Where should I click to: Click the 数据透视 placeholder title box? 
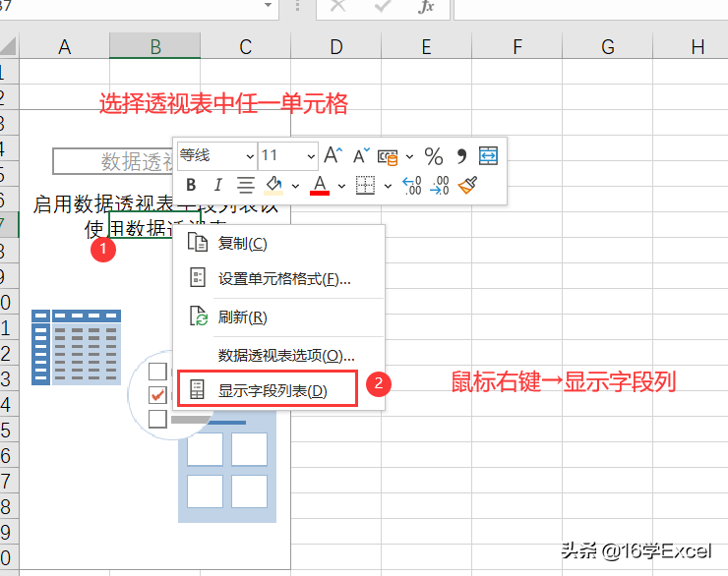[113, 161]
